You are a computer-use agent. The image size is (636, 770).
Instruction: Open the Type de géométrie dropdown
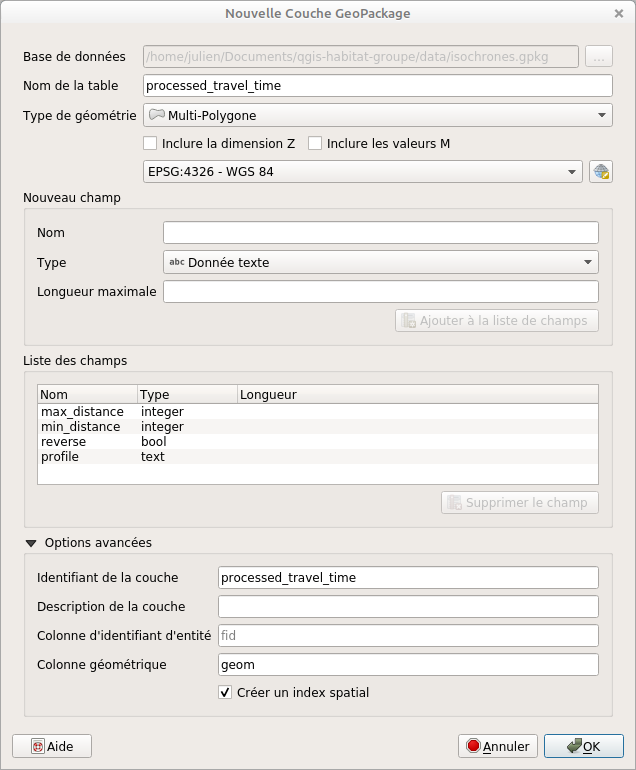(378, 115)
